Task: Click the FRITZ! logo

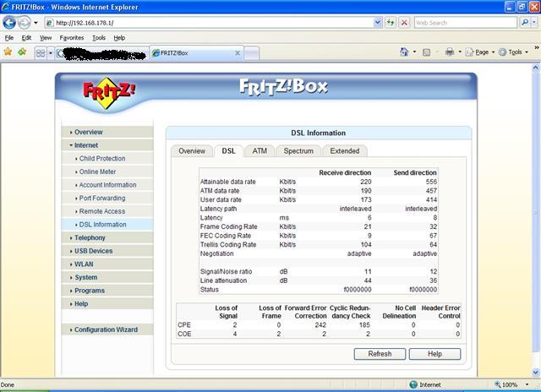Action: tap(109, 93)
